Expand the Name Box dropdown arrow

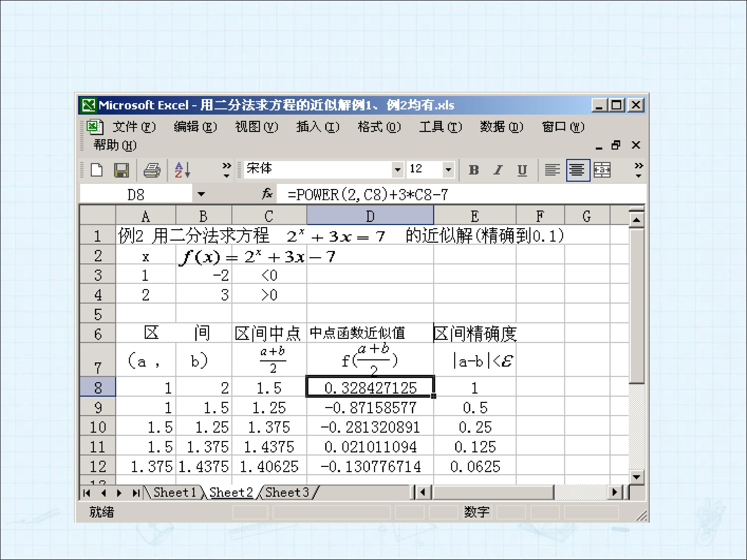pos(201,194)
